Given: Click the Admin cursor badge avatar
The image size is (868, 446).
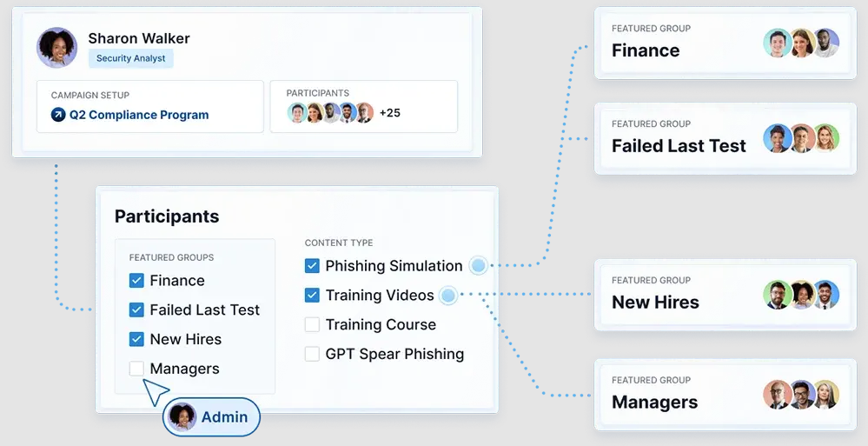Looking at the screenshot, I should (182, 416).
